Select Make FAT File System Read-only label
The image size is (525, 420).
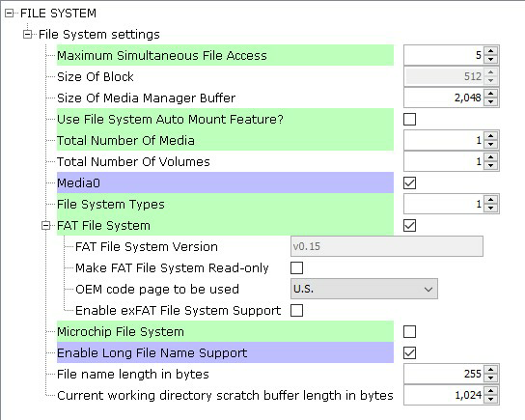point(172,268)
